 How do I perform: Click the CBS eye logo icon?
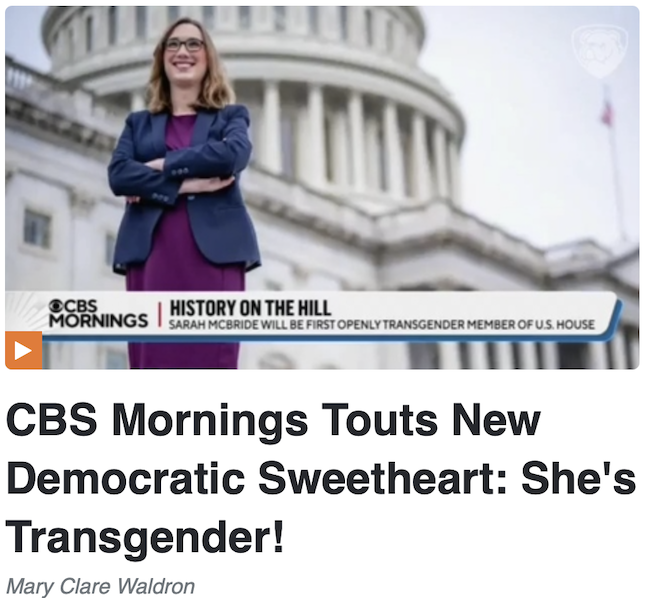(x=54, y=306)
